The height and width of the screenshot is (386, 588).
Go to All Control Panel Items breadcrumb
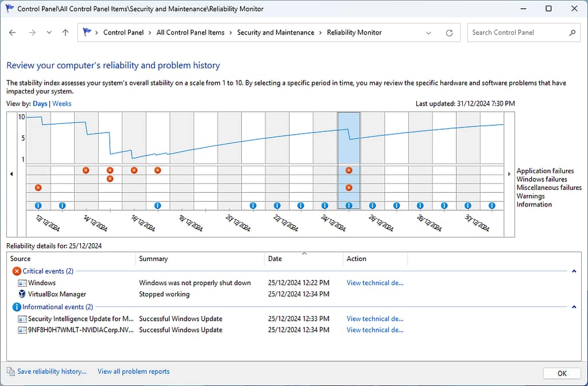tap(190, 32)
